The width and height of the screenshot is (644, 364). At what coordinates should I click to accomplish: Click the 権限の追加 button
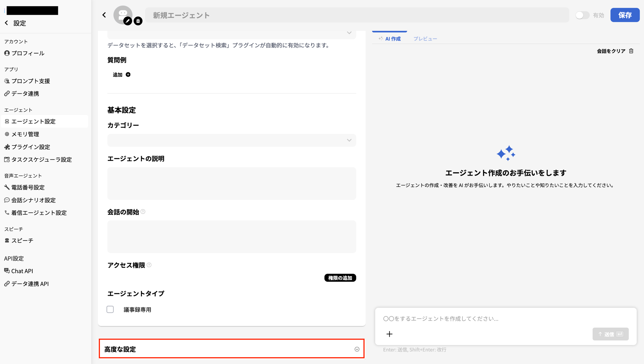[340, 278]
